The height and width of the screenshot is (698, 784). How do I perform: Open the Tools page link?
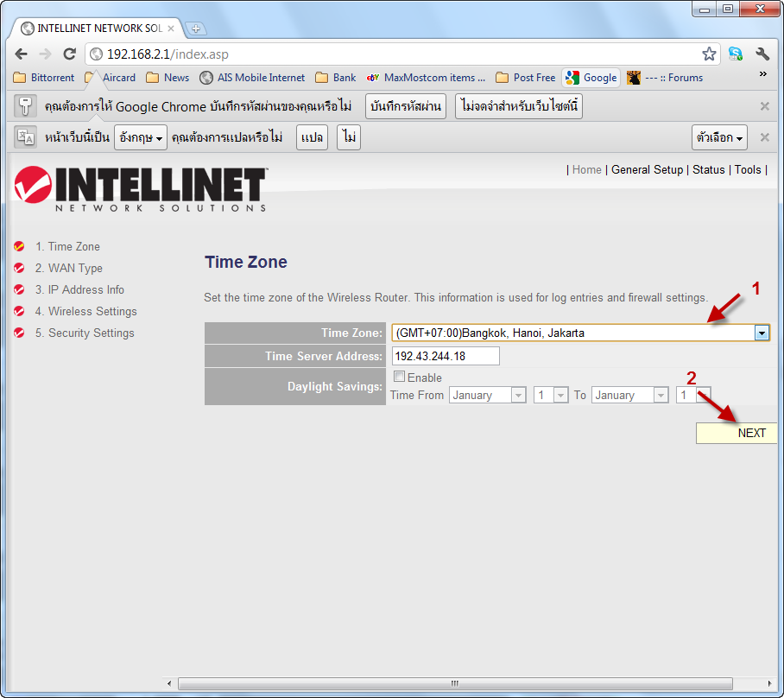[748, 169]
